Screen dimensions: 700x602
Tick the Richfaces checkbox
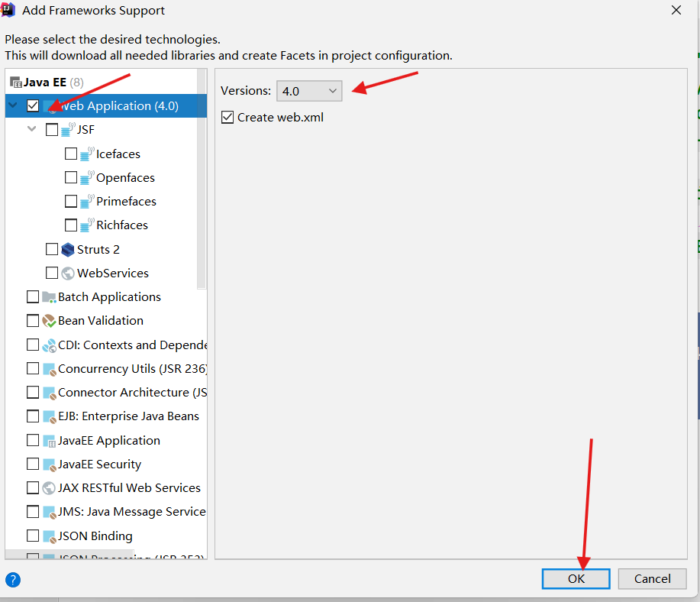click(71, 225)
